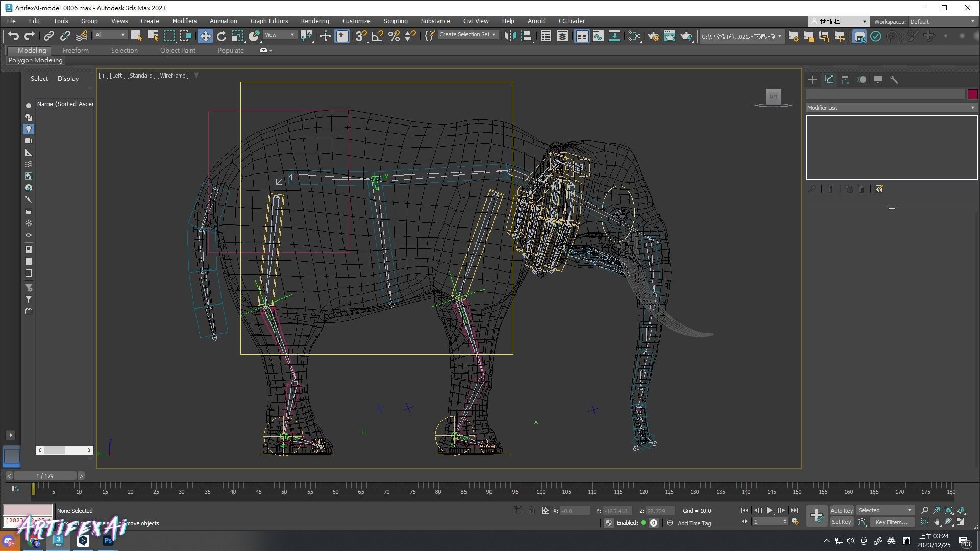Open the project path dropdown

point(741,36)
